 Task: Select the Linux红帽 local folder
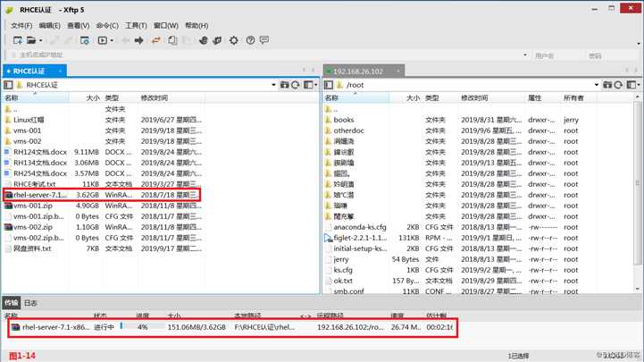[103, 120]
